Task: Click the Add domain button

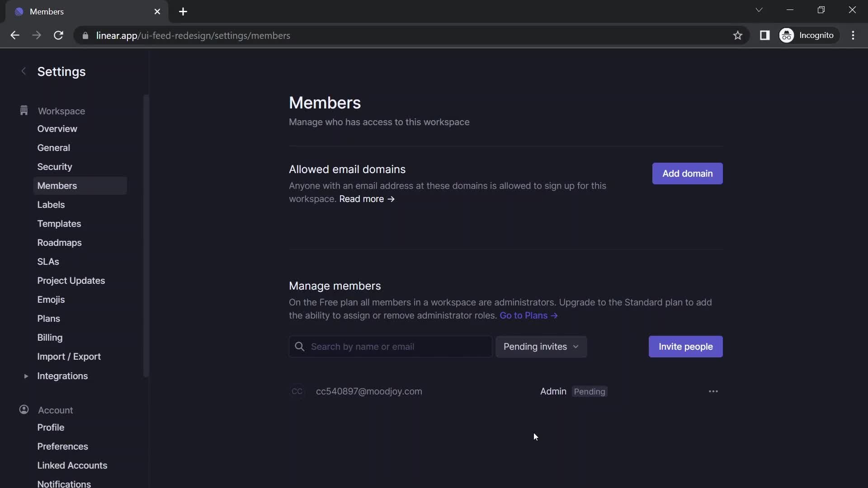Action: [x=687, y=174]
